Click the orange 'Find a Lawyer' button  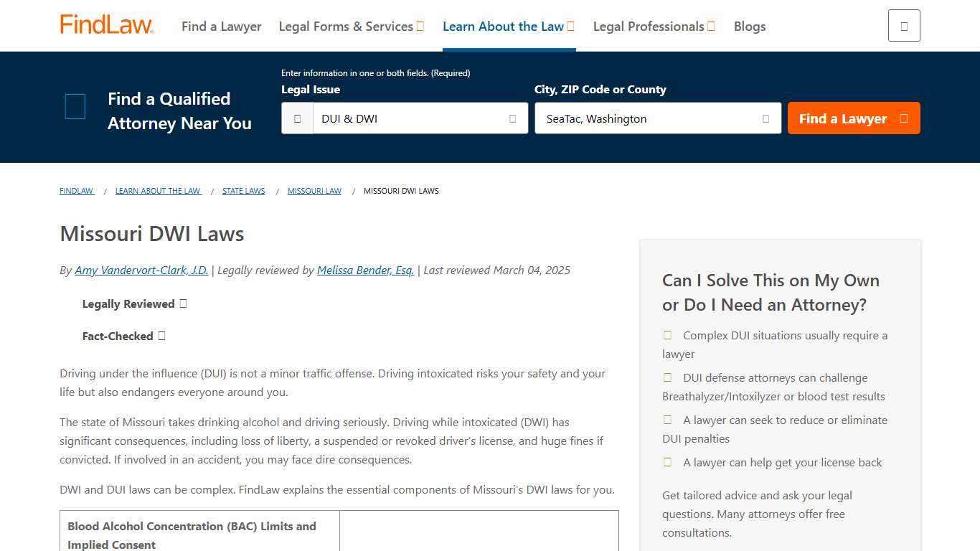pyautogui.click(x=853, y=118)
